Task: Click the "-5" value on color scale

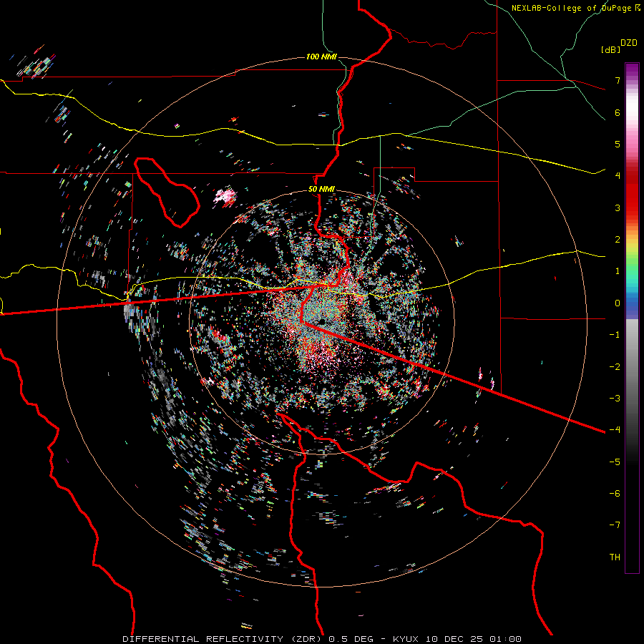Action: tap(615, 462)
